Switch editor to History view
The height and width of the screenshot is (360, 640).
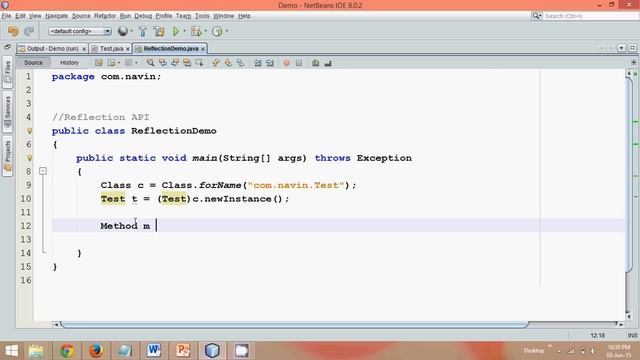point(69,62)
